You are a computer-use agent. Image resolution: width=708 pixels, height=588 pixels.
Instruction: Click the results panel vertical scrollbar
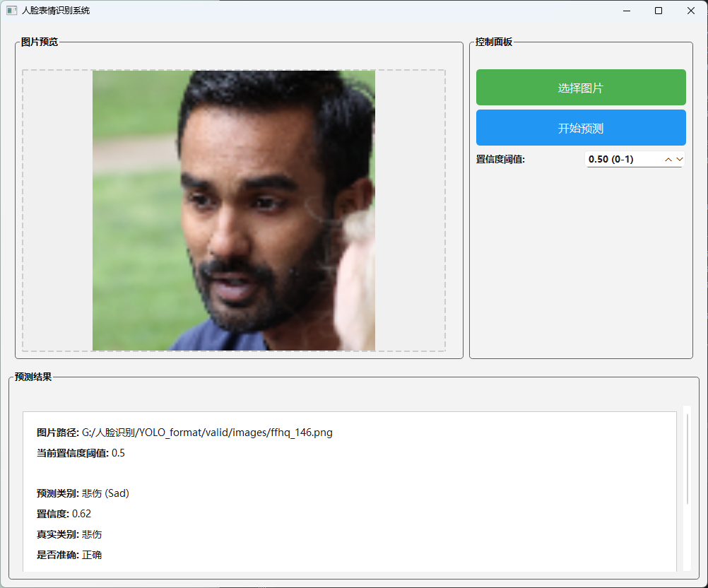coord(687,459)
